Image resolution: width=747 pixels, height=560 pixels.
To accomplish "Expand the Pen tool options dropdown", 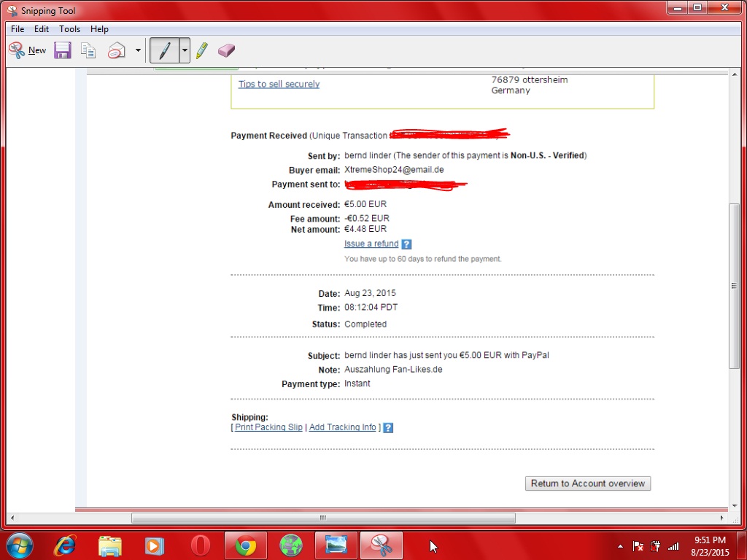I will pyautogui.click(x=185, y=51).
